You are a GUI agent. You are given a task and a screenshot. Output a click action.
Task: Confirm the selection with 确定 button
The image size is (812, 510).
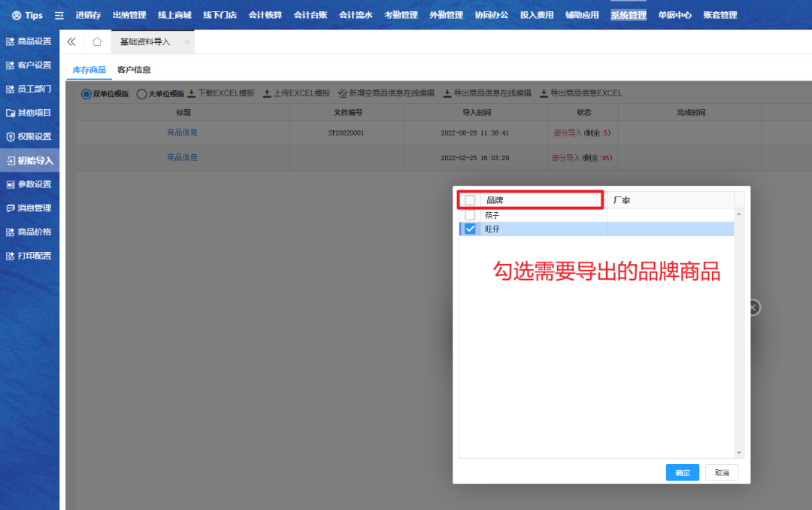tap(682, 473)
